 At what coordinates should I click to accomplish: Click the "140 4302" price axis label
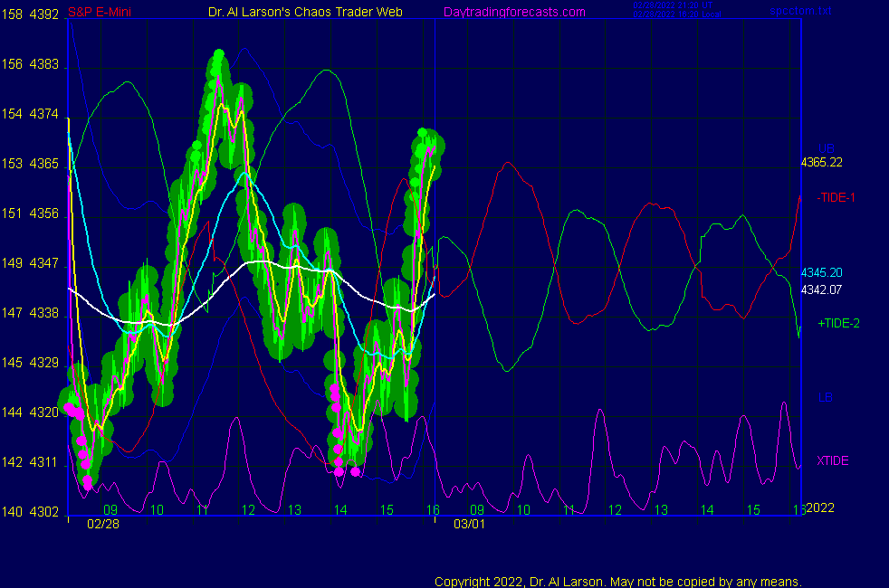[x=30, y=512]
